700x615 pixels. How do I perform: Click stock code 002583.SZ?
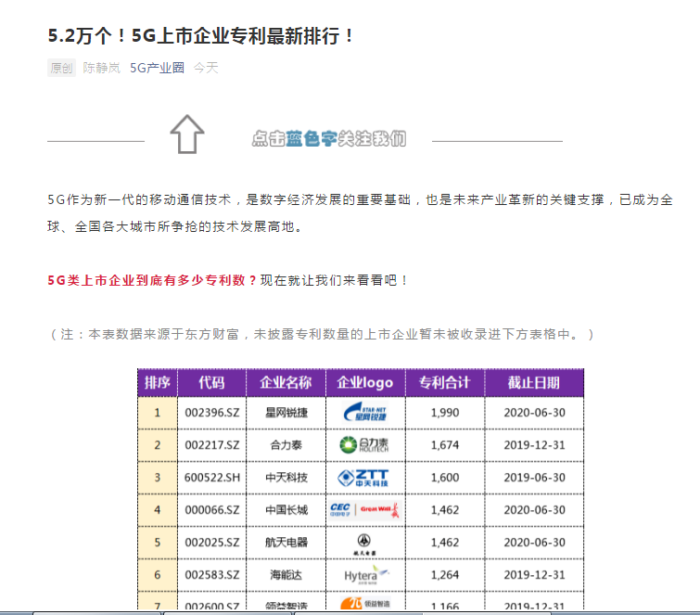tap(212, 575)
